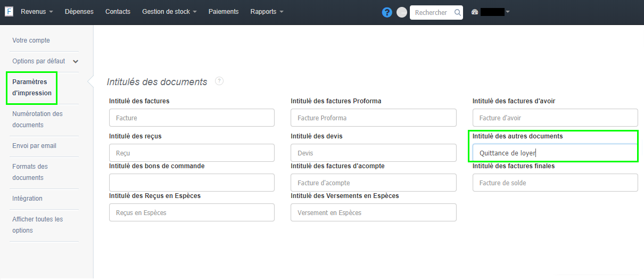
Task: Open the Contacts menu item
Action: pos(118,12)
